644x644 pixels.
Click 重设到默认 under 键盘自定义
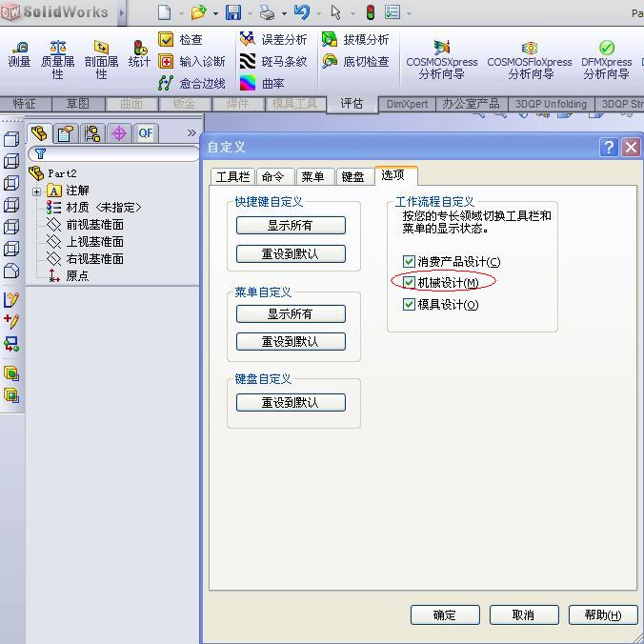click(291, 402)
